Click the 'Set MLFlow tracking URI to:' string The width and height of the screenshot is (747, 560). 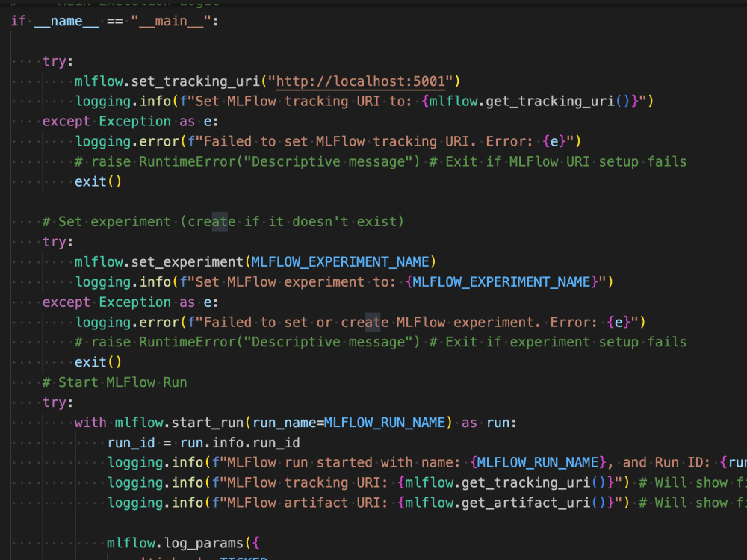(303, 102)
